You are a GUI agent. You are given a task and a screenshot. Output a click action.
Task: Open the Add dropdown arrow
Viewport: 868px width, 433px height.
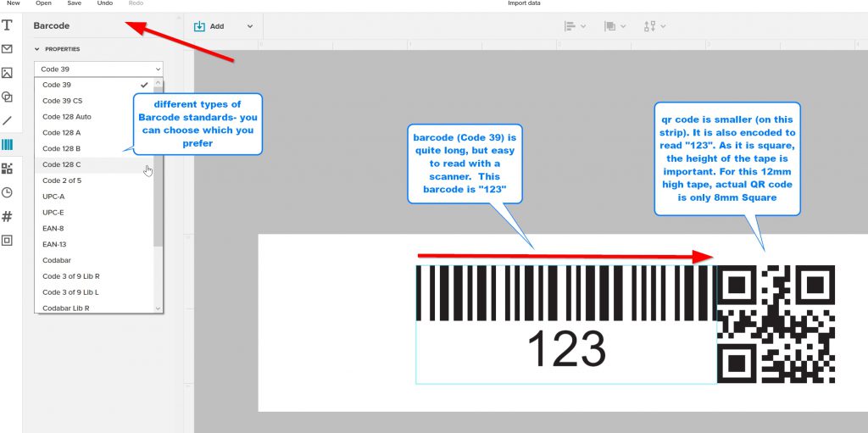point(250,26)
